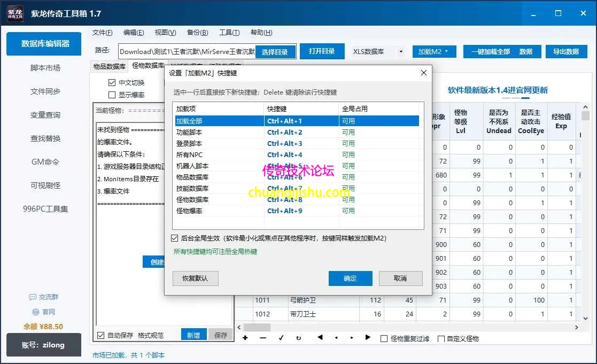This screenshot has width=597, height=364.
Task: Click 打开目录 button
Action: pyautogui.click(x=322, y=51)
